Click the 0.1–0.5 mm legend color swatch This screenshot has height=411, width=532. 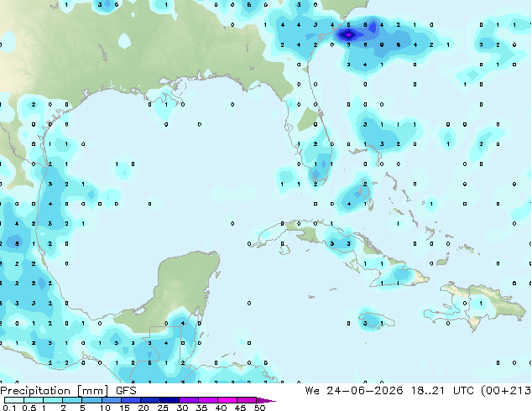[14, 400]
